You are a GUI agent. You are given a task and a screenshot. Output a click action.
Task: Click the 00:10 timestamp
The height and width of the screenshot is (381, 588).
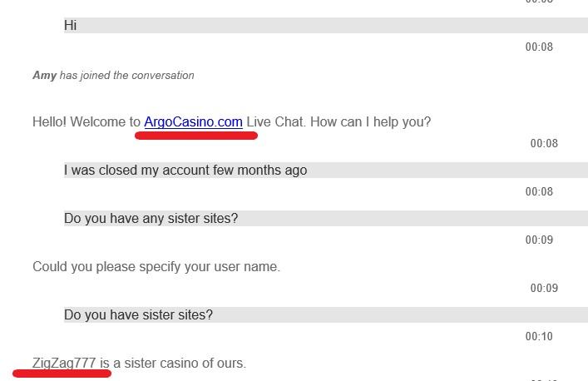coord(539,337)
